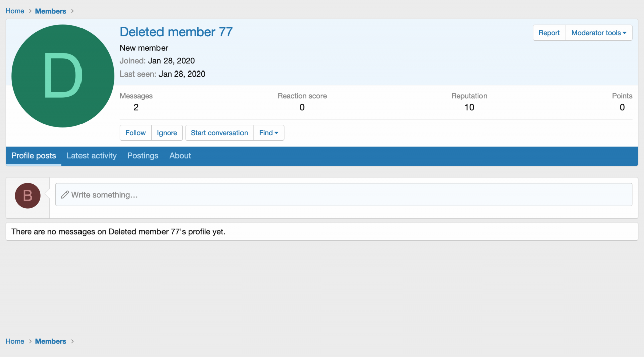Expand the Find dropdown menu

[x=269, y=133]
